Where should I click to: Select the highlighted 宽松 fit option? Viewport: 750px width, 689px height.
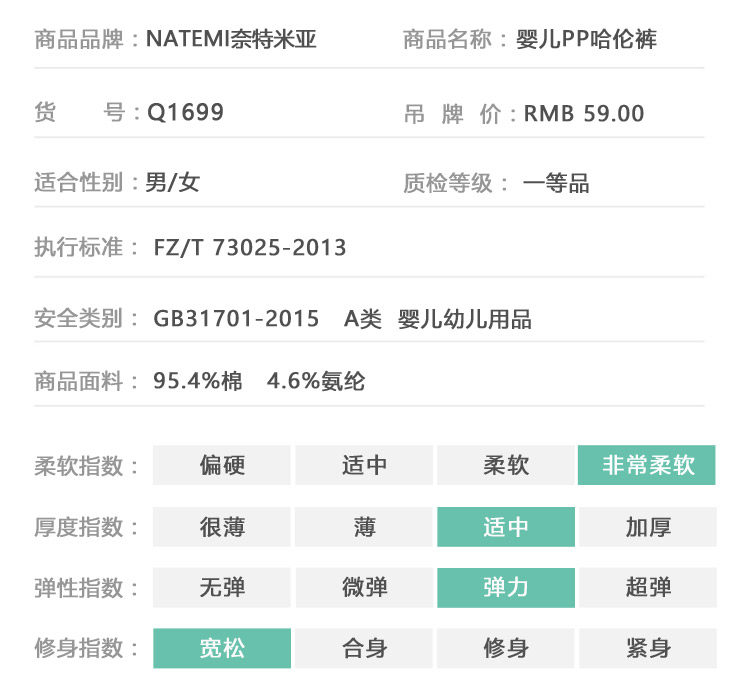tap(222, 648)
